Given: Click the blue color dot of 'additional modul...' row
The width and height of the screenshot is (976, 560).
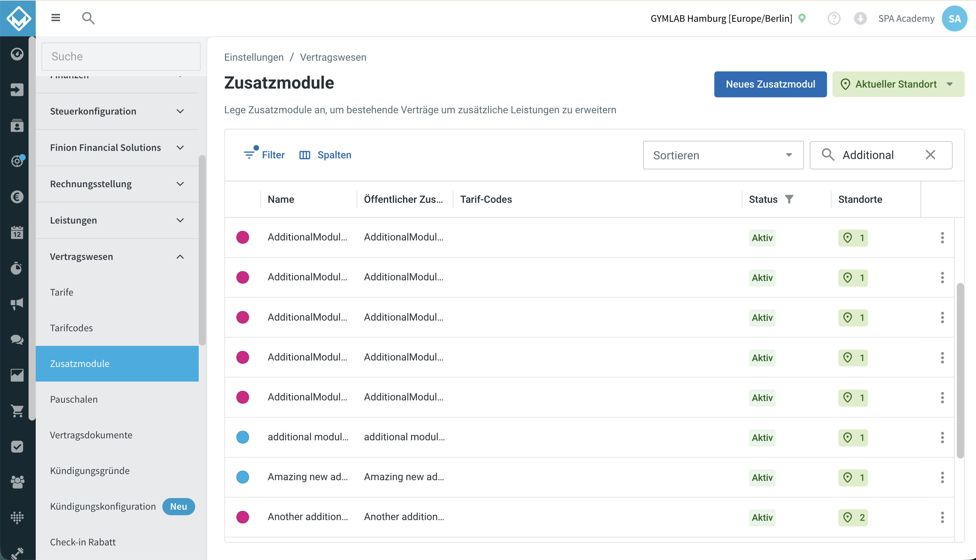Looking at the screenshot, I should pos(243,437).
